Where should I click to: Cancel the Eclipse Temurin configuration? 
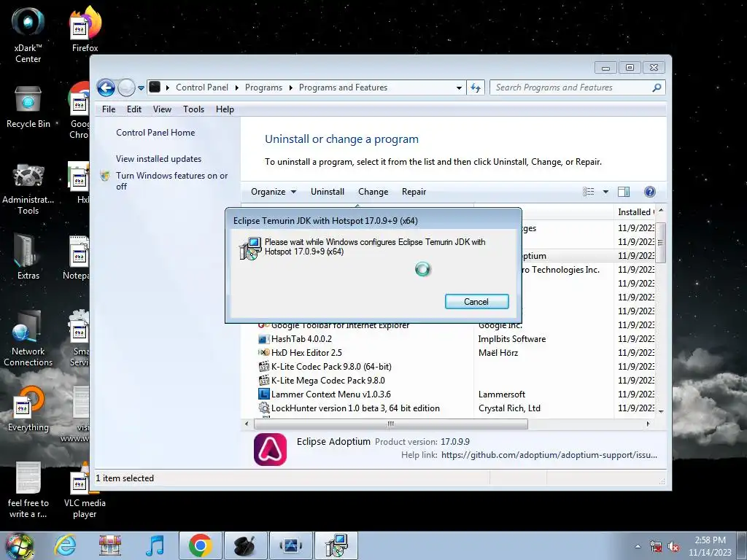tap(477, 301)
